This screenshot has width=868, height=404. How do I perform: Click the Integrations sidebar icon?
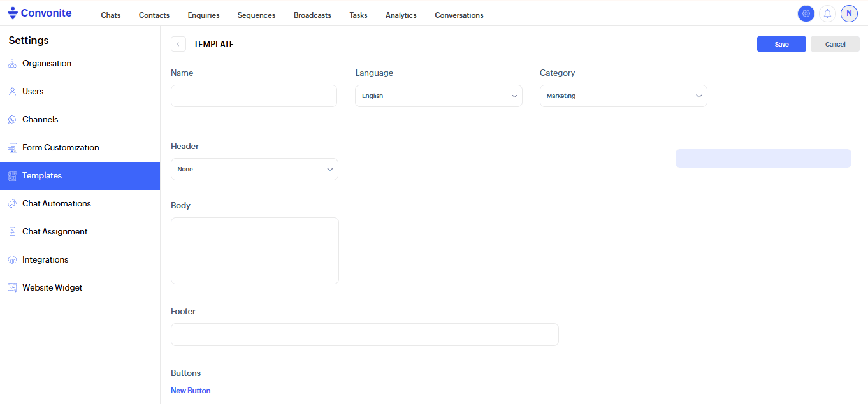12,260
